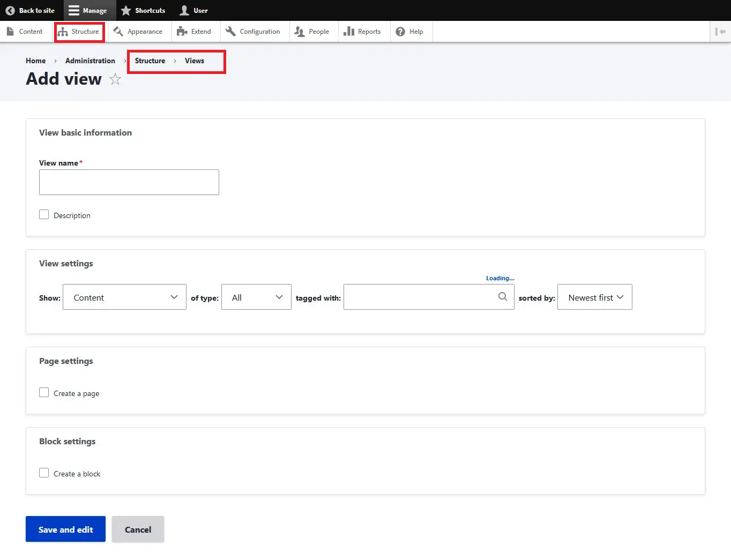Go to Home breadcrumb link
This screenshot has width=731, height=560.
coord(35,61)
